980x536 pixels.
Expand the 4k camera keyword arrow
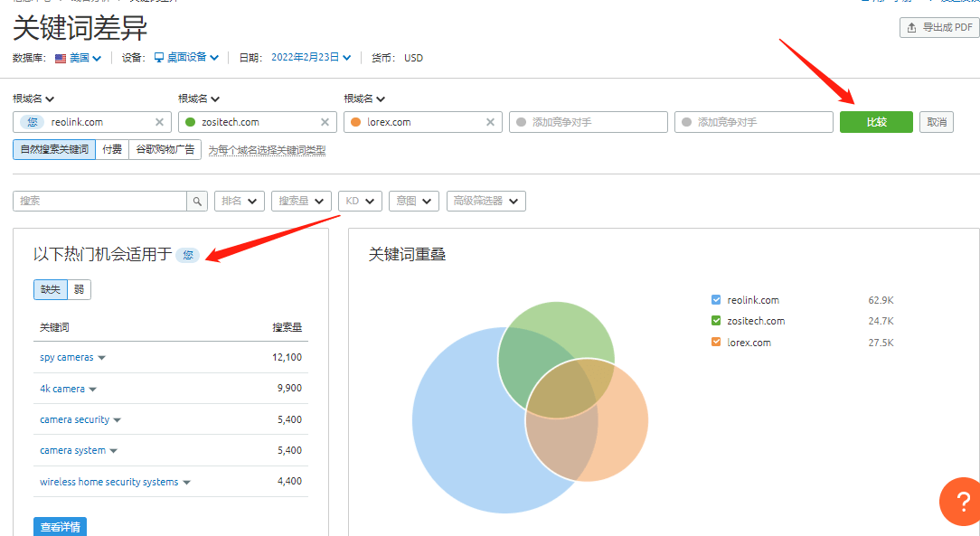[93, 390]
